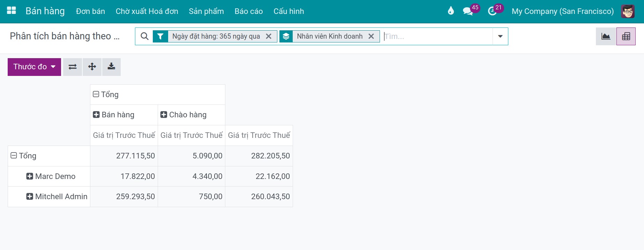This screenshot has width=644, height=250.
Task: Click the debug water drop icon
Action: [451, 11]
